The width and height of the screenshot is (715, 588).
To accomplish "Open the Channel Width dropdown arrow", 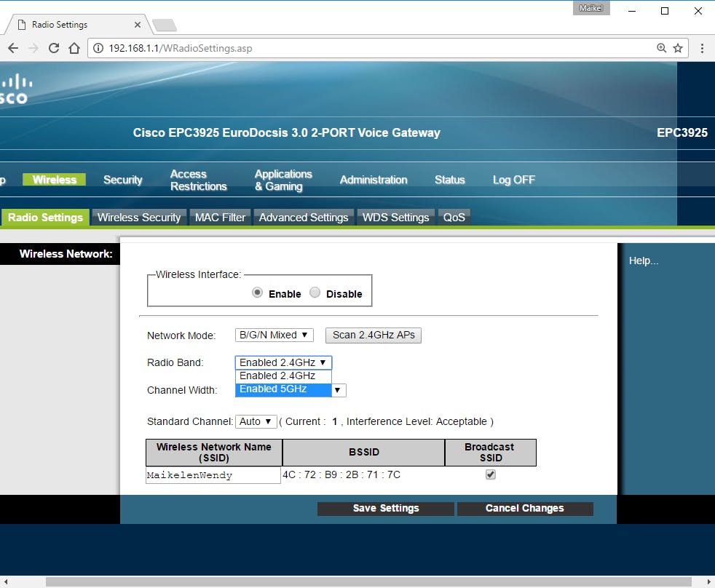I will pos(338,390).
